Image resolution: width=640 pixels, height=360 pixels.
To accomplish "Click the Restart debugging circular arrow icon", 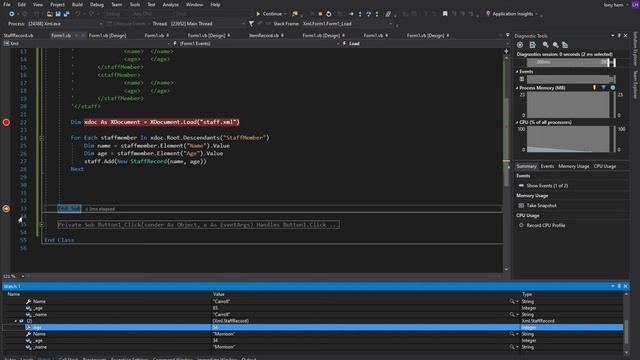I will pos(329,14).
